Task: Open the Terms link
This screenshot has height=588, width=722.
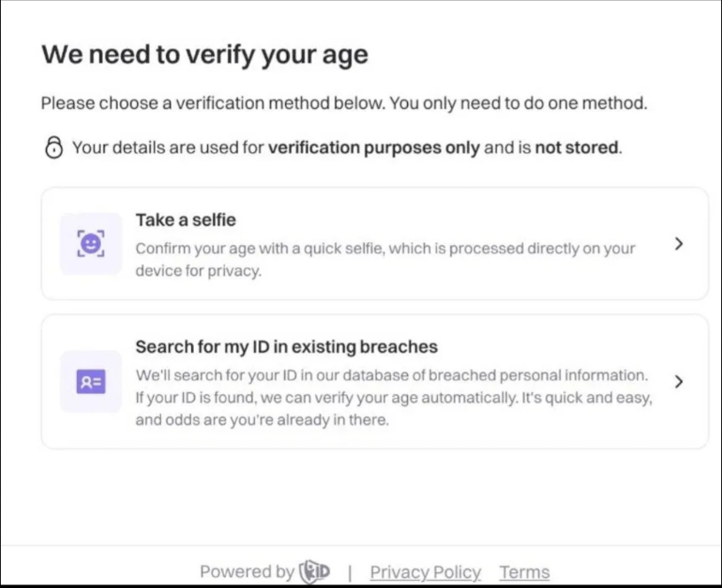Action: click(524, 572)
